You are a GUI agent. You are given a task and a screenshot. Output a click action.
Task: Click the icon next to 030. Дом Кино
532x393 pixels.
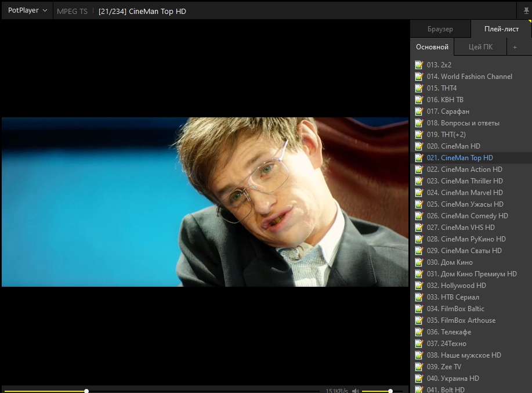point(419,262)
